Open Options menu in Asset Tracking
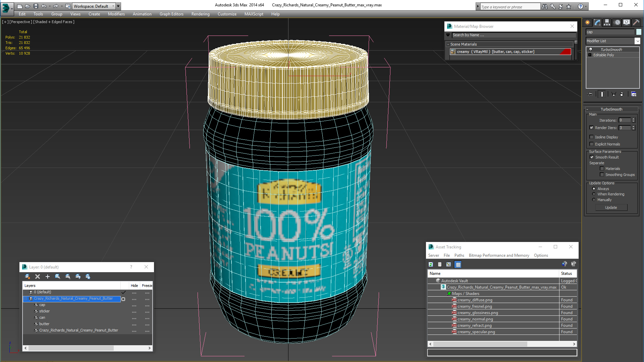This screenshot has width=644, height=362. coord(541,255)
